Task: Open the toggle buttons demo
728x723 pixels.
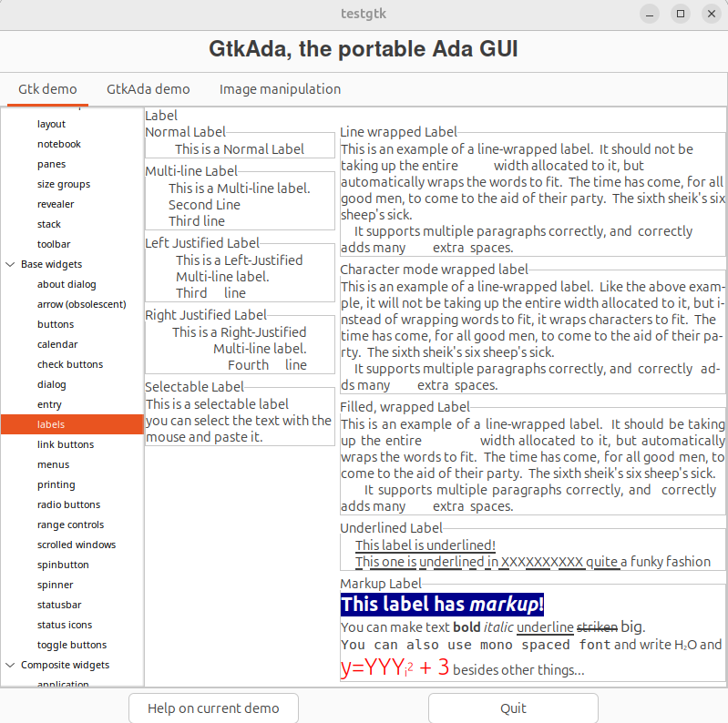Action: 72,645
